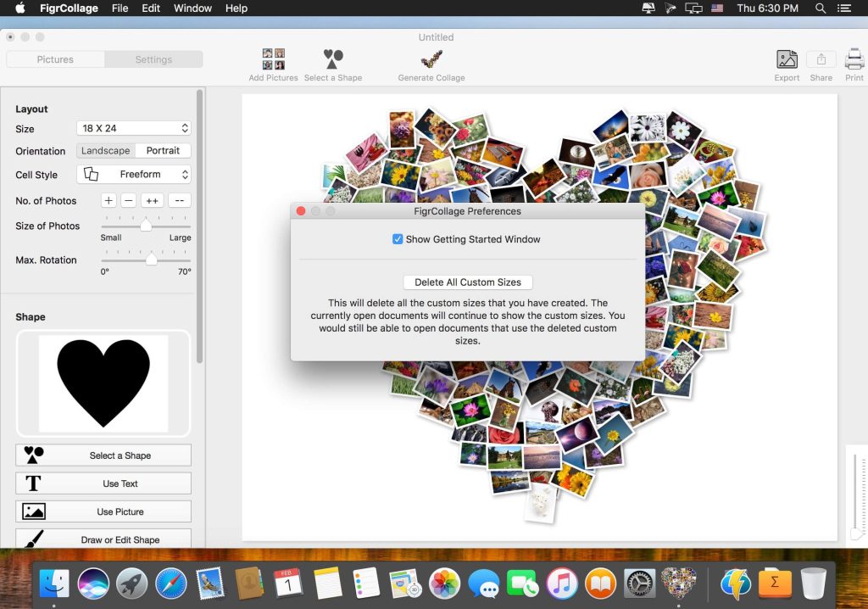This screenshot has width=868, height=609.
Task: Set orientation to Portrait
Action: [163, 151]
